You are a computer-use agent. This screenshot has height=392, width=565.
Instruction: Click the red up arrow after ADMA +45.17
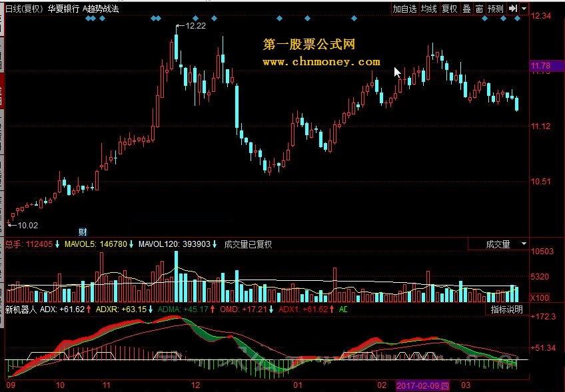(213, 309)
